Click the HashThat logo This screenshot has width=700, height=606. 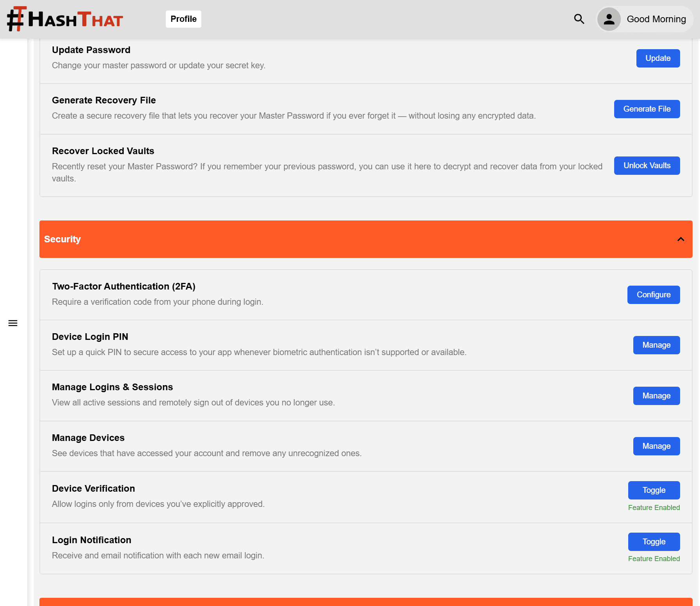pyautogui.click(x=65, y=19)
